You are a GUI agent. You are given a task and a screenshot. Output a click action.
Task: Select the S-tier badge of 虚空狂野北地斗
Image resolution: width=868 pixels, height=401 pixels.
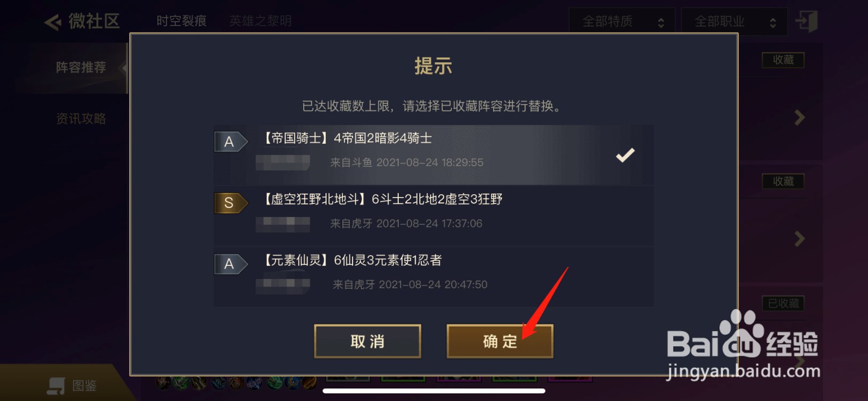point(231,203)
